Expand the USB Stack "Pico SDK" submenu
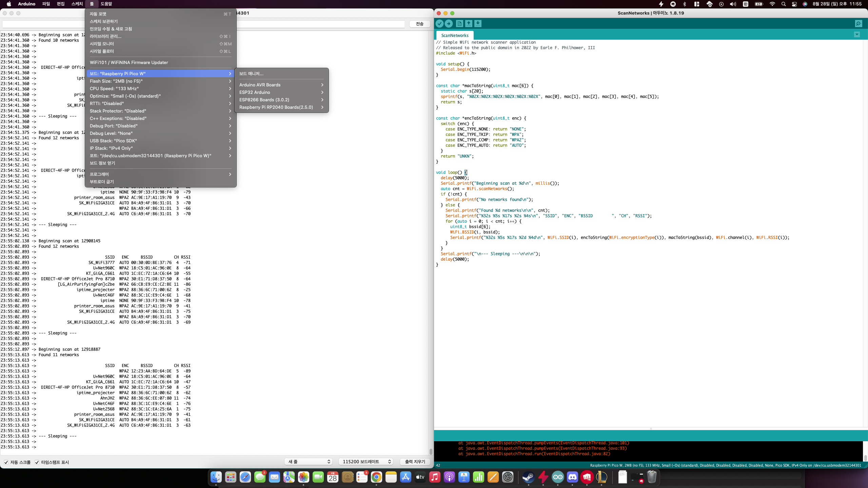This screenshot has height=488, width=868. [160, 141]
